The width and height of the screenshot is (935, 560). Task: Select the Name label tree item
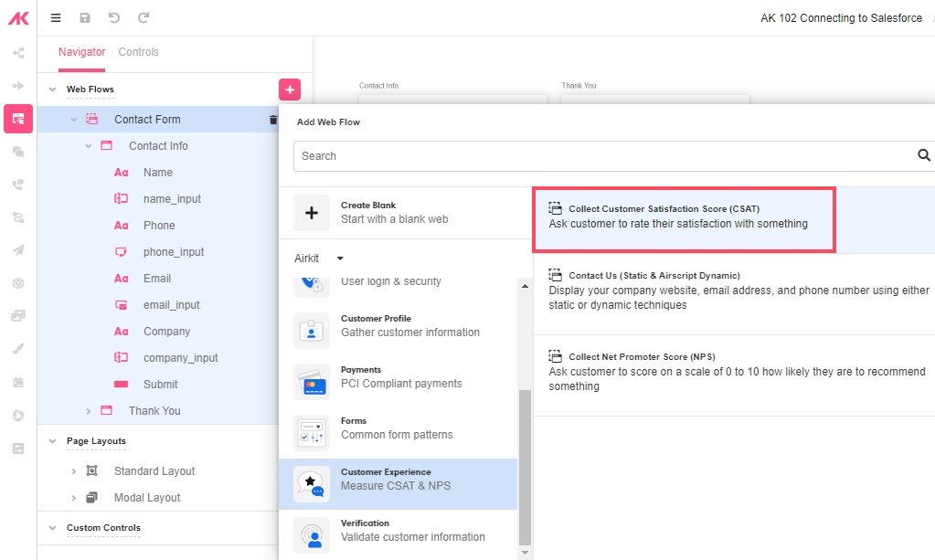[158, 173]
